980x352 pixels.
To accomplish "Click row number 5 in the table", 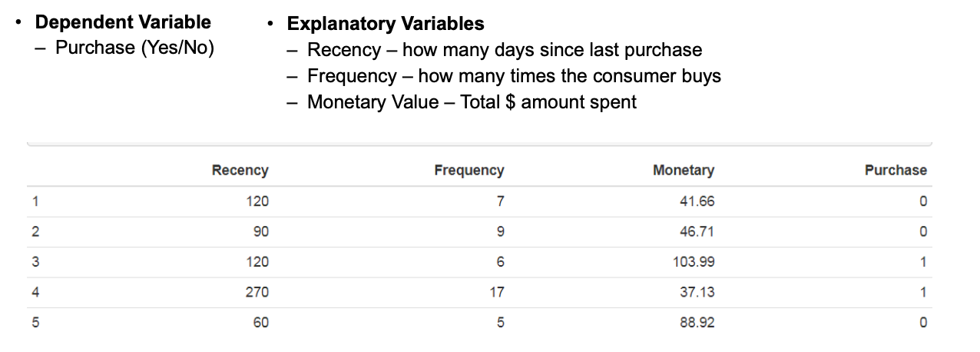I will 35,323.
